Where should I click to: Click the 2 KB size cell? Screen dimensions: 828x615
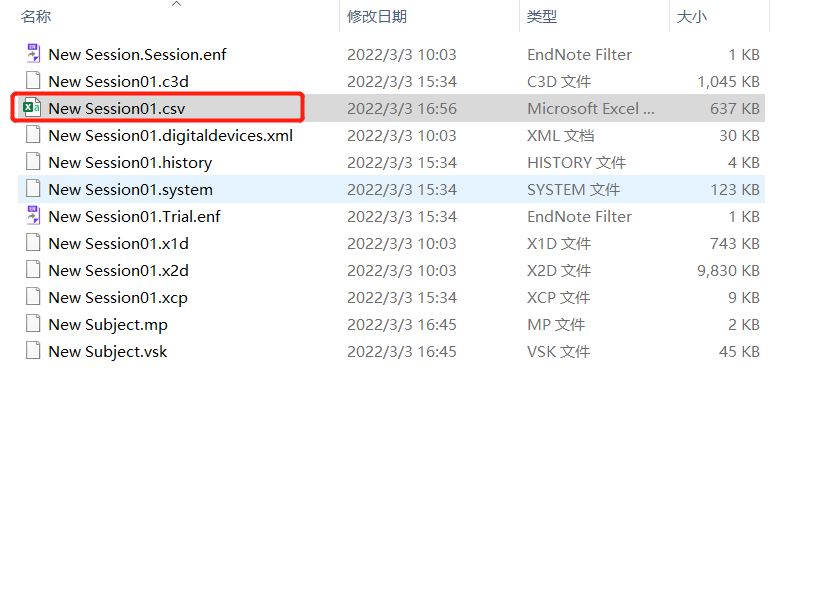coord(744,325)
